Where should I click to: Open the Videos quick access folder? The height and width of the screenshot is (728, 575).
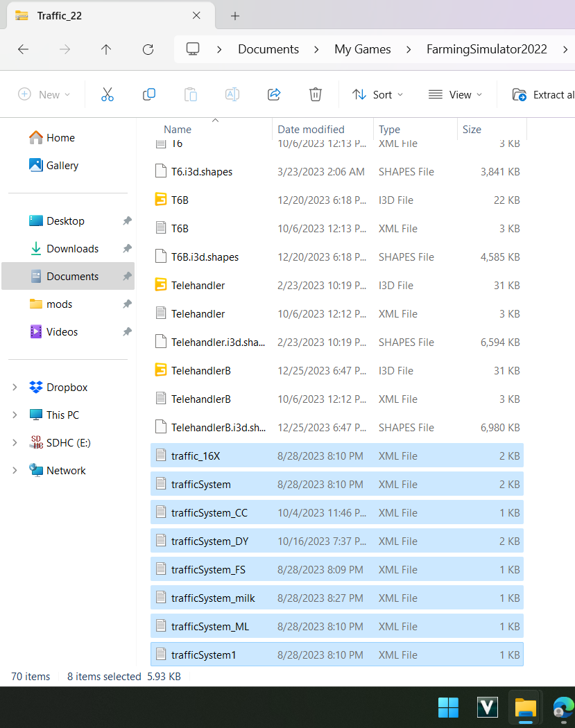coord(53,332)
